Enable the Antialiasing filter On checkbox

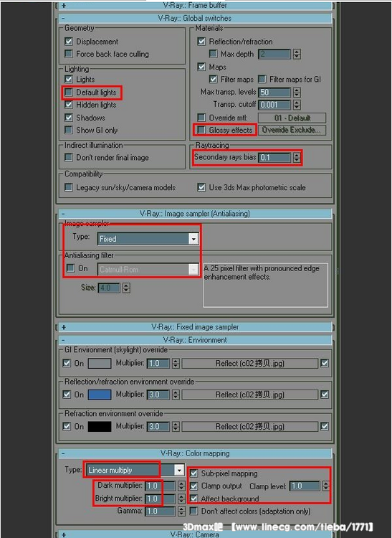[x=71, y=268]
